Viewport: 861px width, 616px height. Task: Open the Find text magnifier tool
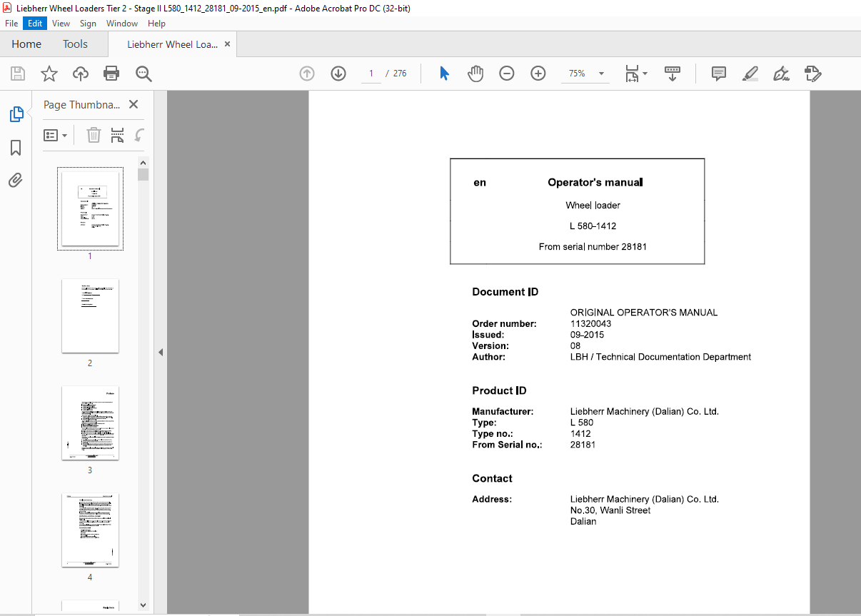click(x=143, y=74)
